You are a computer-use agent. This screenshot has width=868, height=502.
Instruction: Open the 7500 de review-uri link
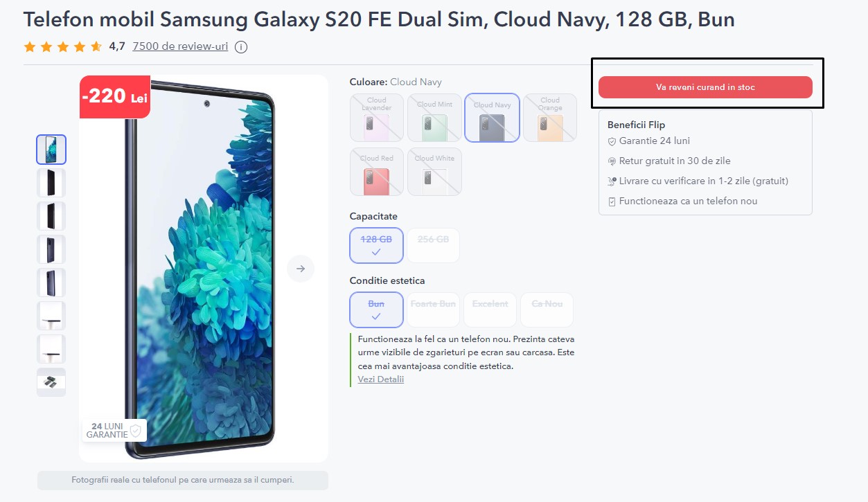click(x=180, y=46)
